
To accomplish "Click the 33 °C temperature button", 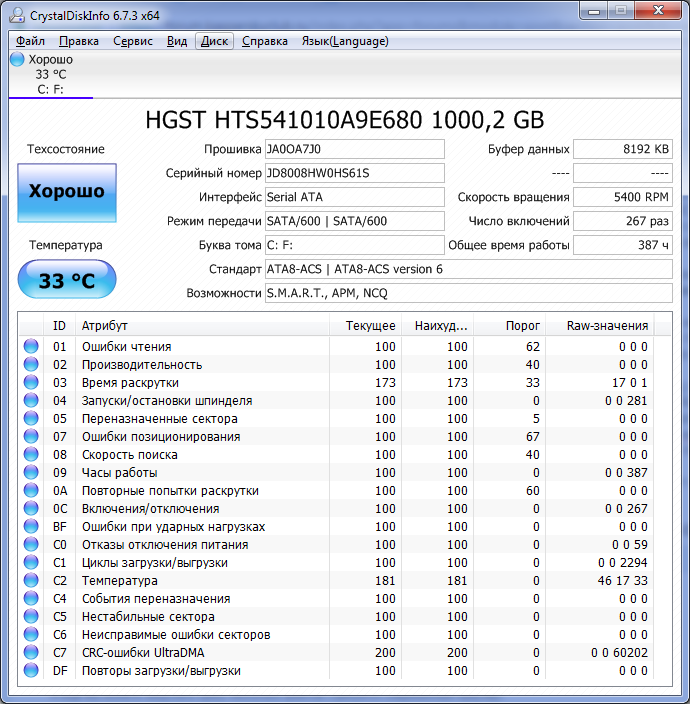I will (x=67, y=281).
